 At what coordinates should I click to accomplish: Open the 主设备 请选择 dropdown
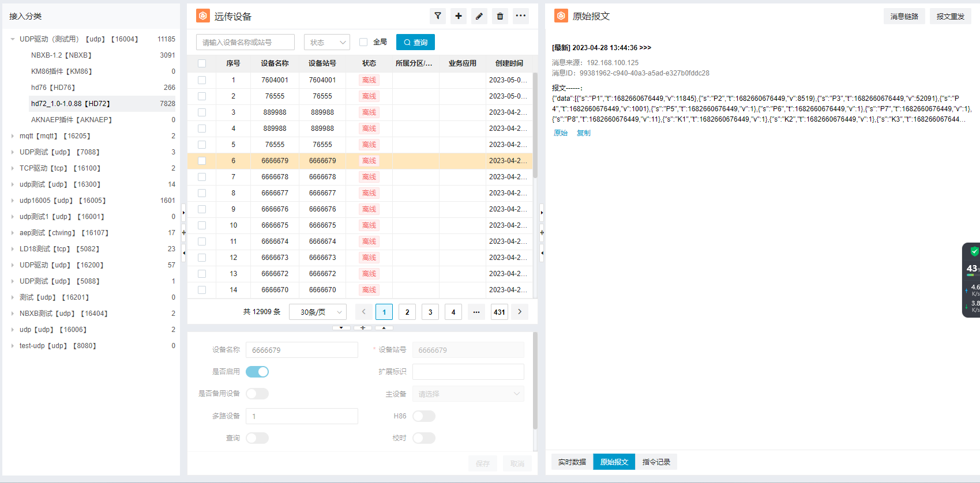pos(468,394)
